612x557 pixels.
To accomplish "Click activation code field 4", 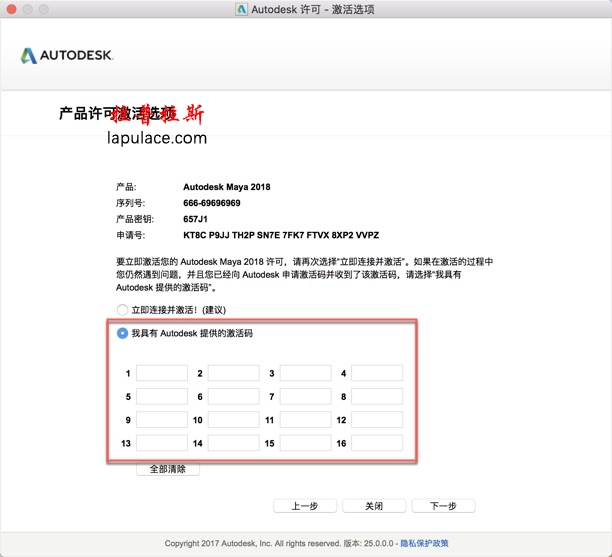I will pos(377,373).
